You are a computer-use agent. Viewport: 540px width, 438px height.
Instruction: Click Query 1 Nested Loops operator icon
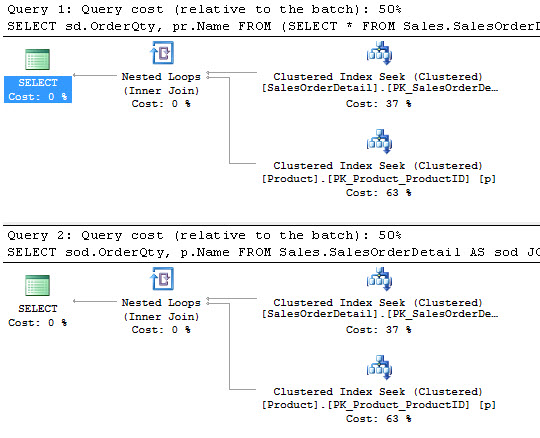point(162,53)
